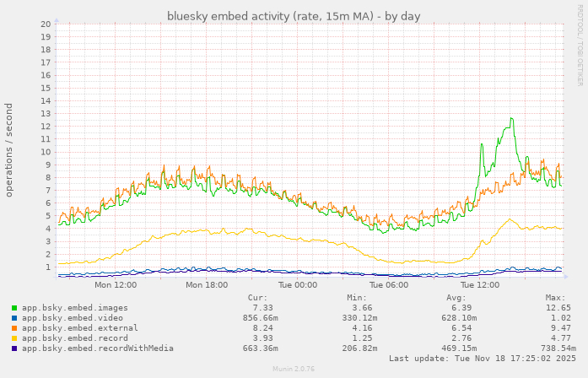Click the 'Avg:' column header

pos(456,298)
